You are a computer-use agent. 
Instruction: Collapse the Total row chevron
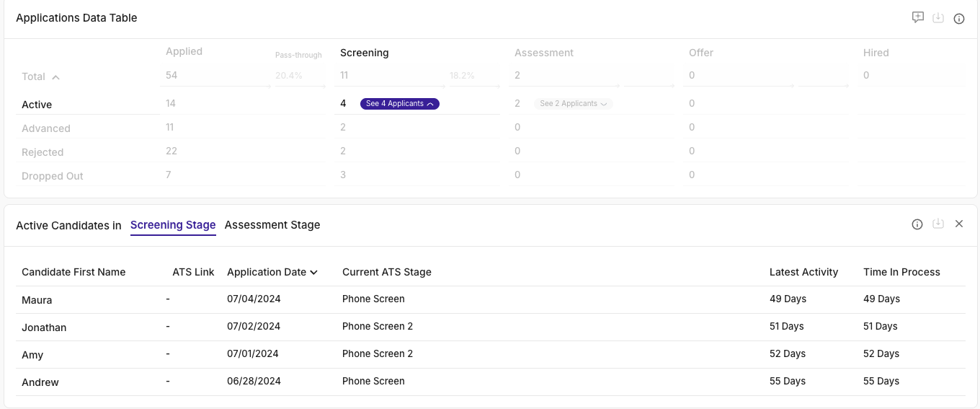[55, 77]
